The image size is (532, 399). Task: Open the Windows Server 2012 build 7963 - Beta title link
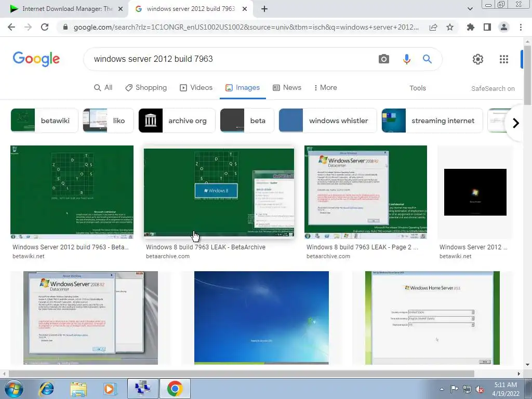point(71,247)
